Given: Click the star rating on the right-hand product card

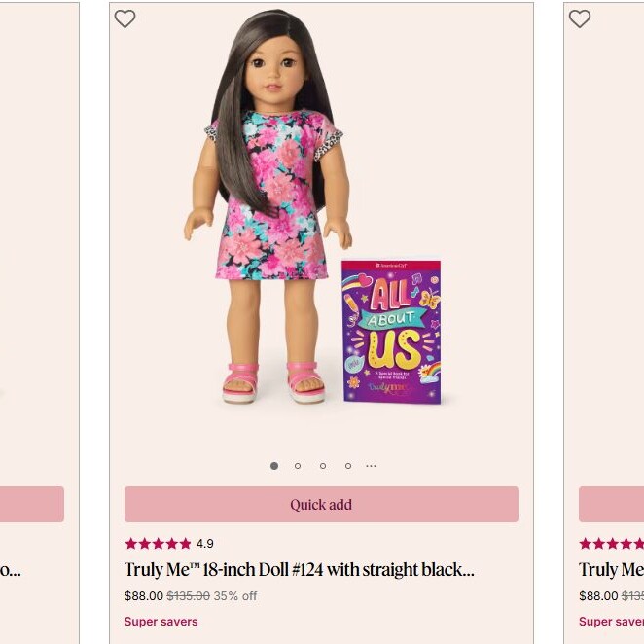Looking at the screenshot, I should (x=611, y=544).
